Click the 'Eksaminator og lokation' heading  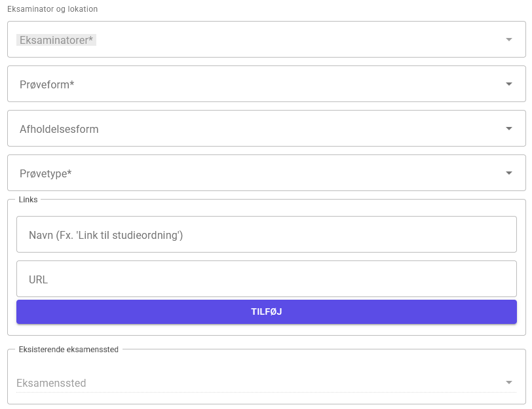point(52,10)
